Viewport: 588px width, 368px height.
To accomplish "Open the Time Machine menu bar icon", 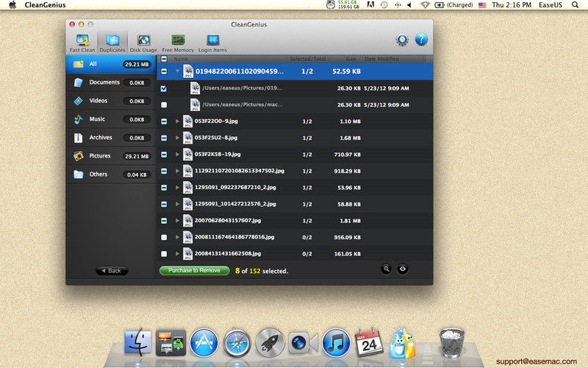I will pyautogui.click(x=384, y=5).
